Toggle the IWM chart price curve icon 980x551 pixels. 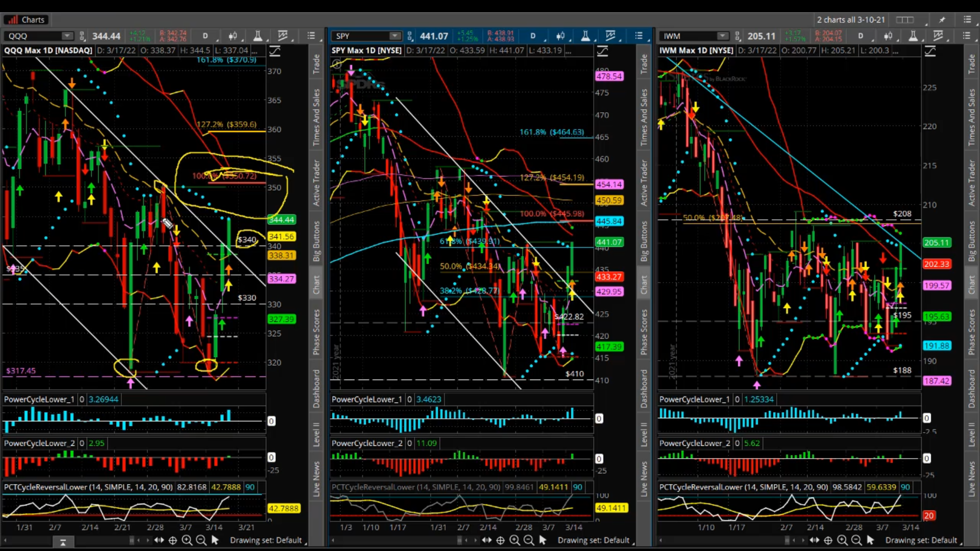pos(930,51)
